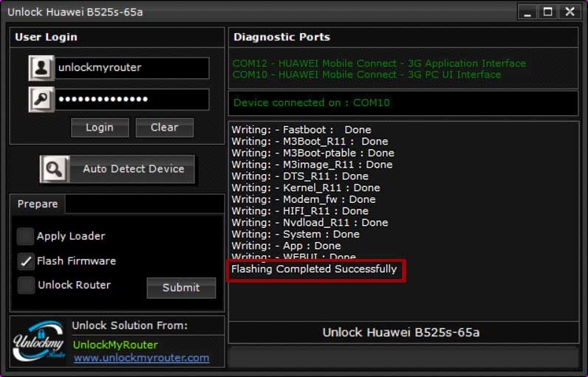Click the UnlockMyRouter logo

pyautogui.click(x=38, y=340)
